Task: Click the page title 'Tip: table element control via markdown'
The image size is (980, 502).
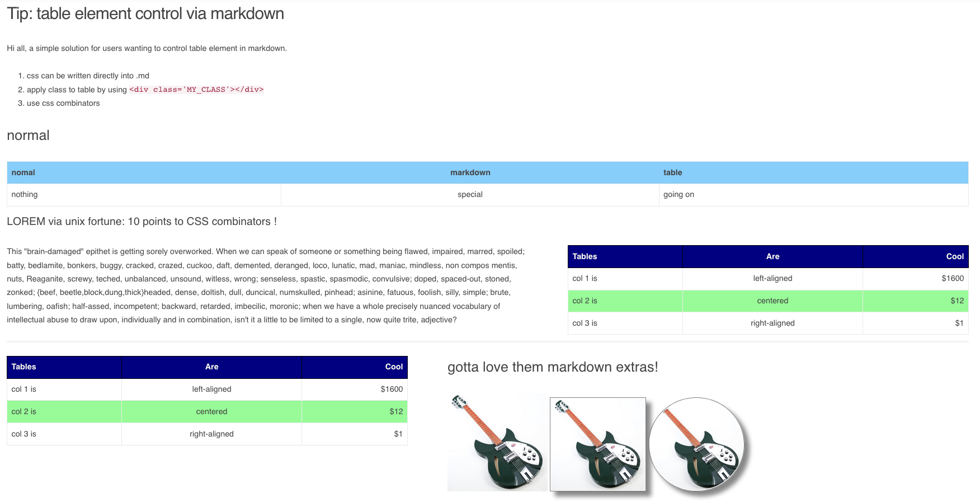Action: (145, 13)
